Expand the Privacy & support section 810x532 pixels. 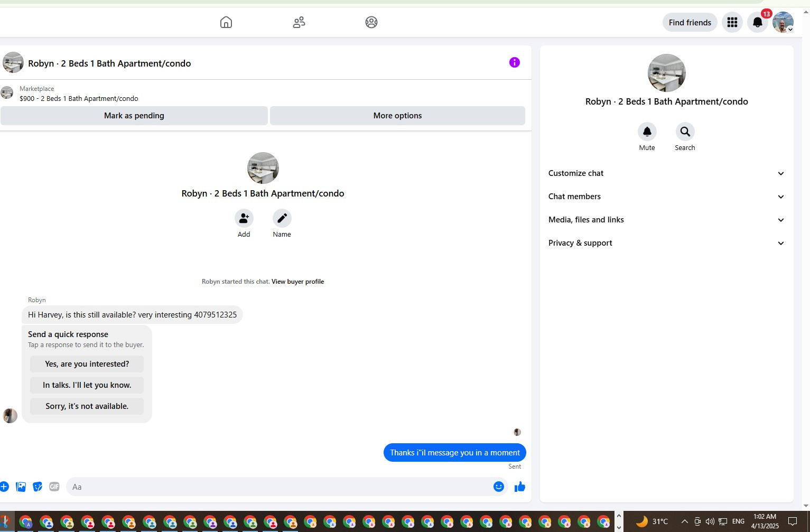(667, 243)
